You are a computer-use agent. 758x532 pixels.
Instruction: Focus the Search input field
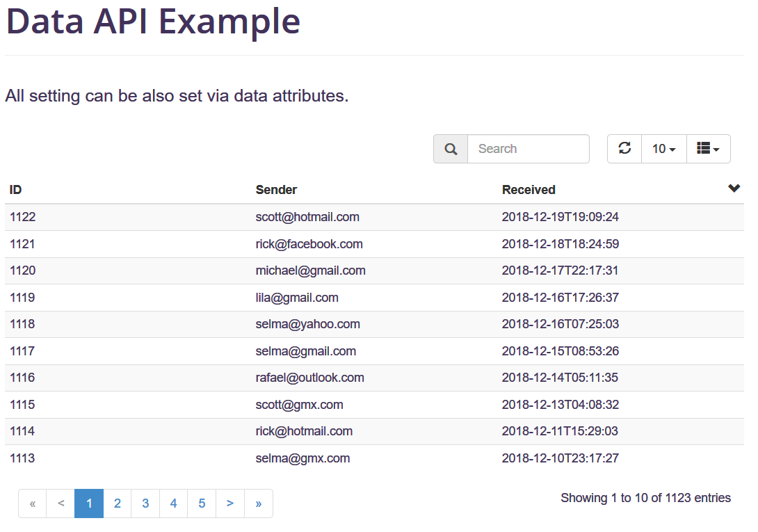[529, 149]
